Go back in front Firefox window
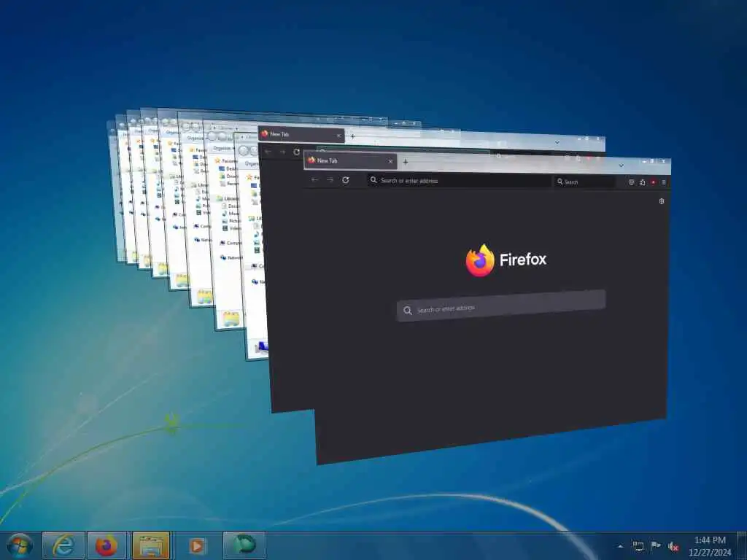747x560 pixels. (314, 179)
